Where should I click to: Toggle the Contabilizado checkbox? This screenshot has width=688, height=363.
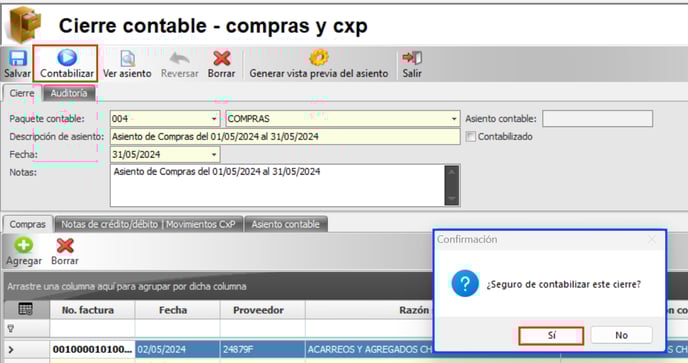[470, 137]
